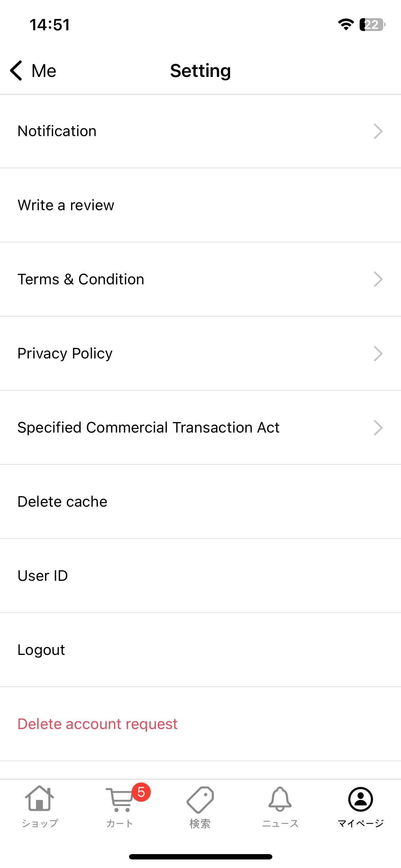Open the Write a review item

click(x=200, y=205)
